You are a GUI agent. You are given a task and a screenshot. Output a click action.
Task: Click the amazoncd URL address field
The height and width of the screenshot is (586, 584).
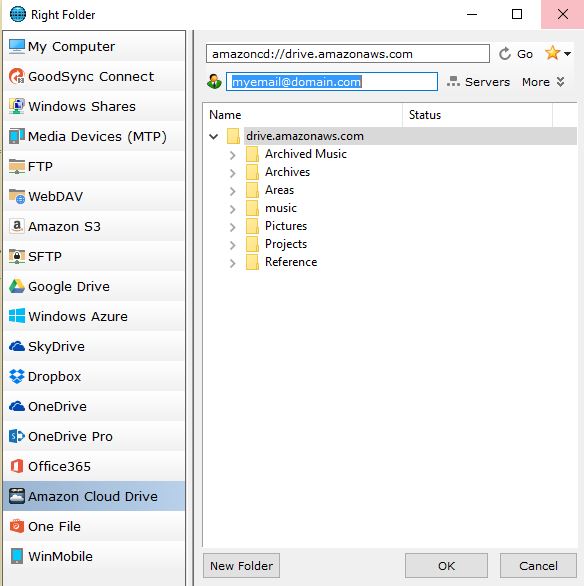(x=347, y=54)
